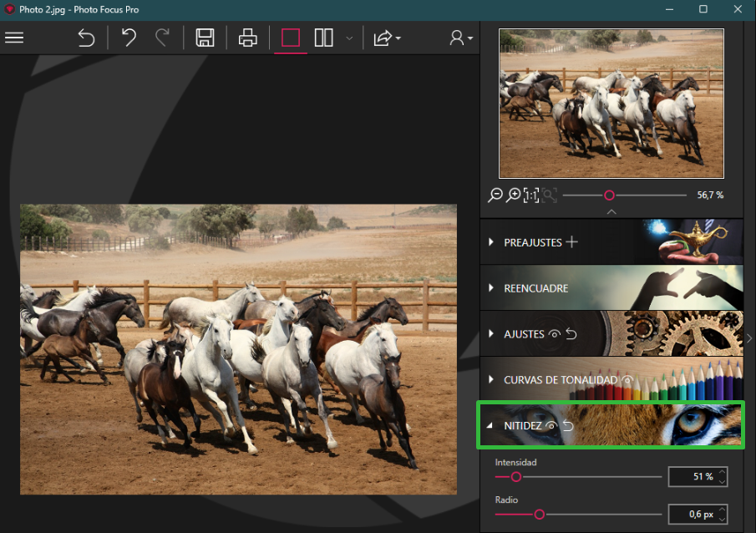The width and height of the screenshot is (756, 533).
Task: Set zoom to 1:1 actual size
Action: 531,195
